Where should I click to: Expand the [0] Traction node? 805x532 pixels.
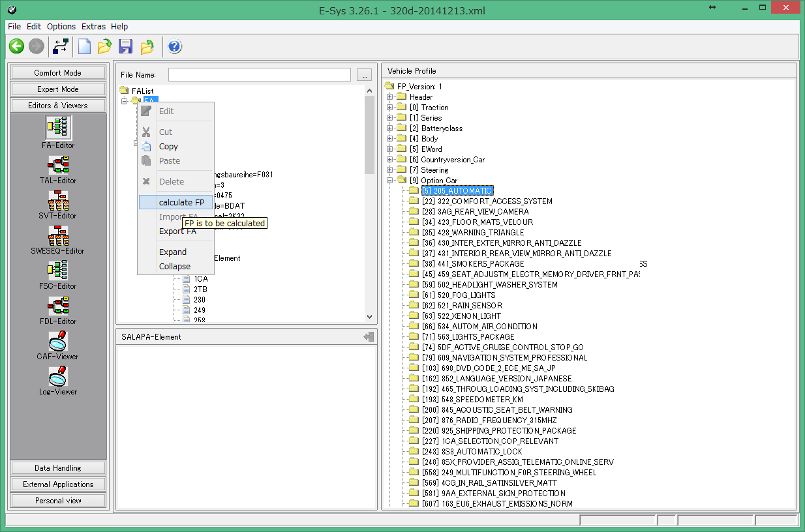point(390,108)
